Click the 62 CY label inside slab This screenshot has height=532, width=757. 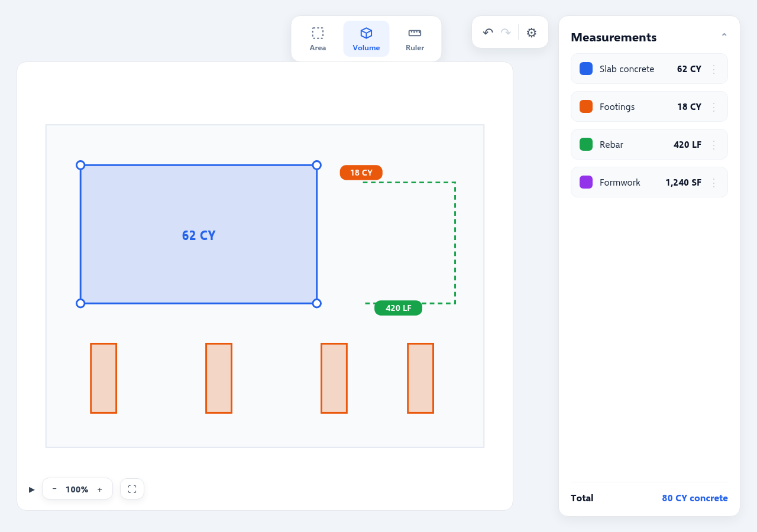click(x=199, y=235)
